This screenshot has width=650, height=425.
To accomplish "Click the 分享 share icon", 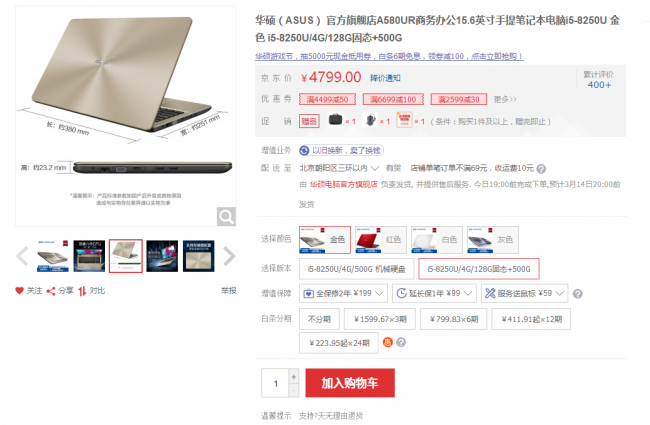I will pos(51,291).
